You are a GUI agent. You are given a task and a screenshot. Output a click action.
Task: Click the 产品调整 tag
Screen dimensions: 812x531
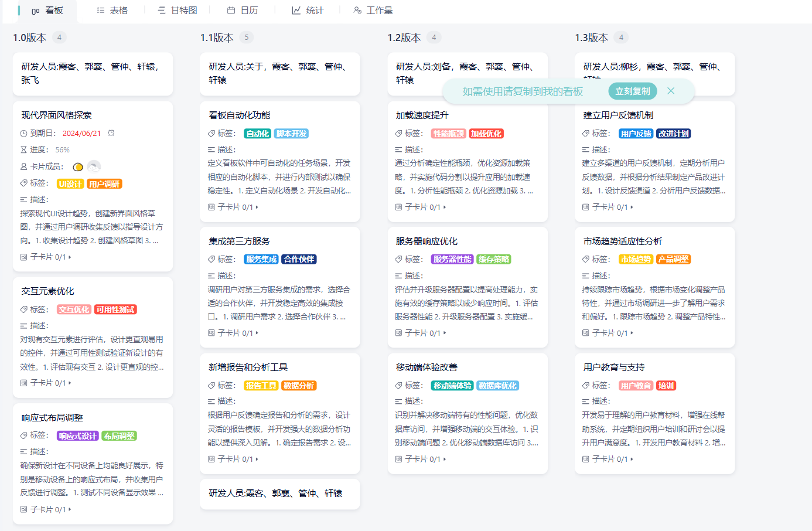(x=674, y=259)
